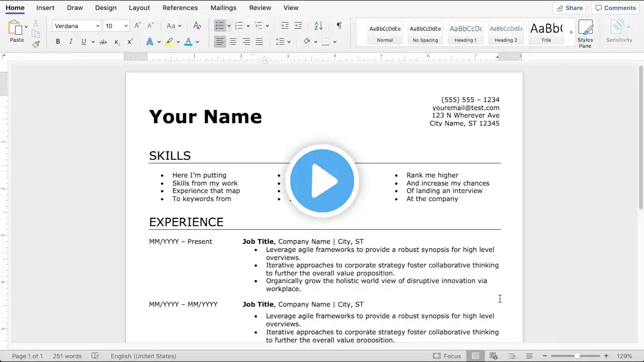Open the Styles Pane
Viewport: 644px width, 362px height.
click(585, 34)
